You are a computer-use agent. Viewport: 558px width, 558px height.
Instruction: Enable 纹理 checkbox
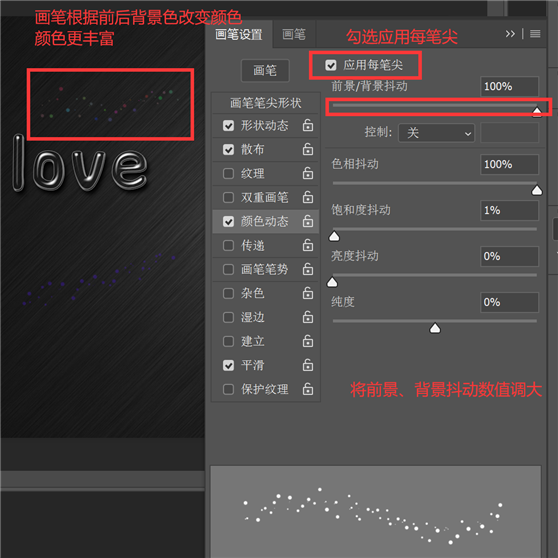[228, 174]
